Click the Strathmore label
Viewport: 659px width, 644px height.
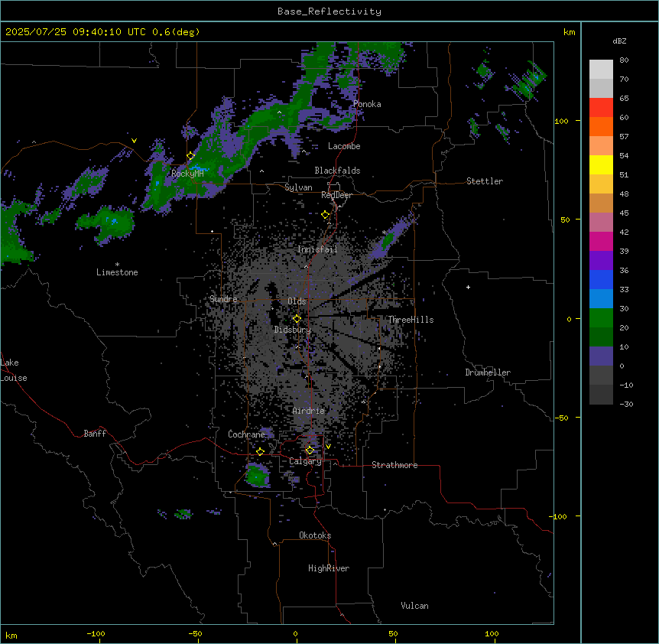coord(394,465)
